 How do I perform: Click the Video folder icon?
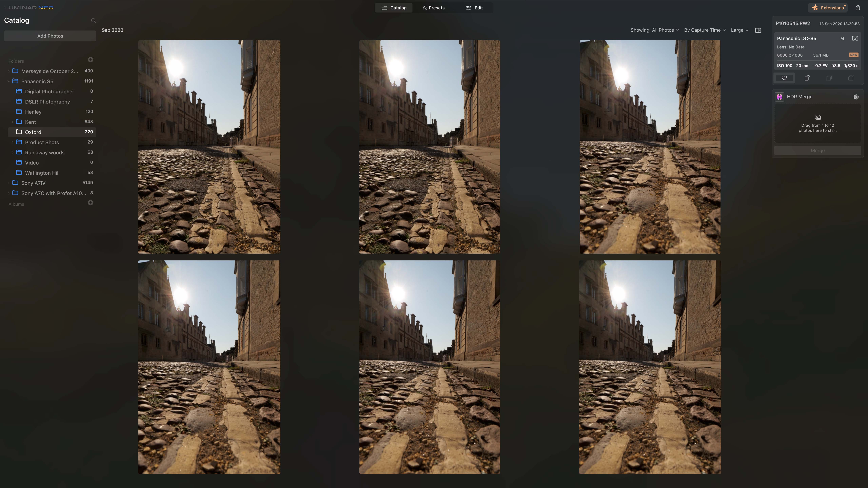point(19,162)
